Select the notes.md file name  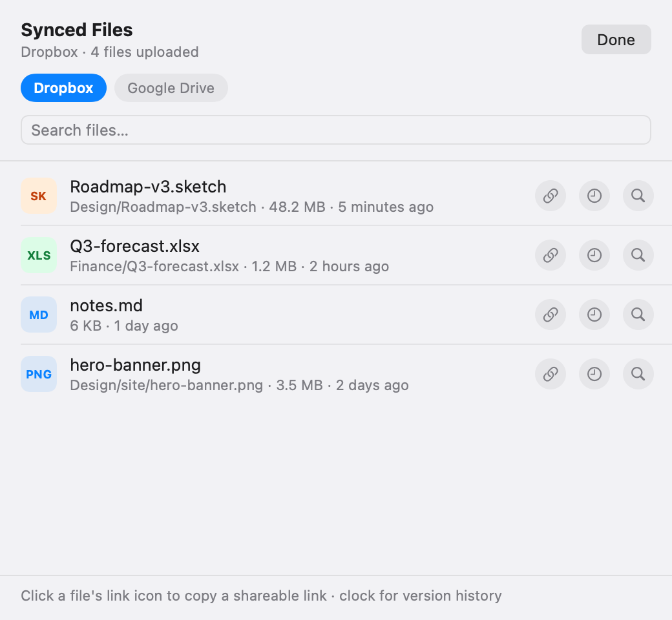[x=106, y=305]
